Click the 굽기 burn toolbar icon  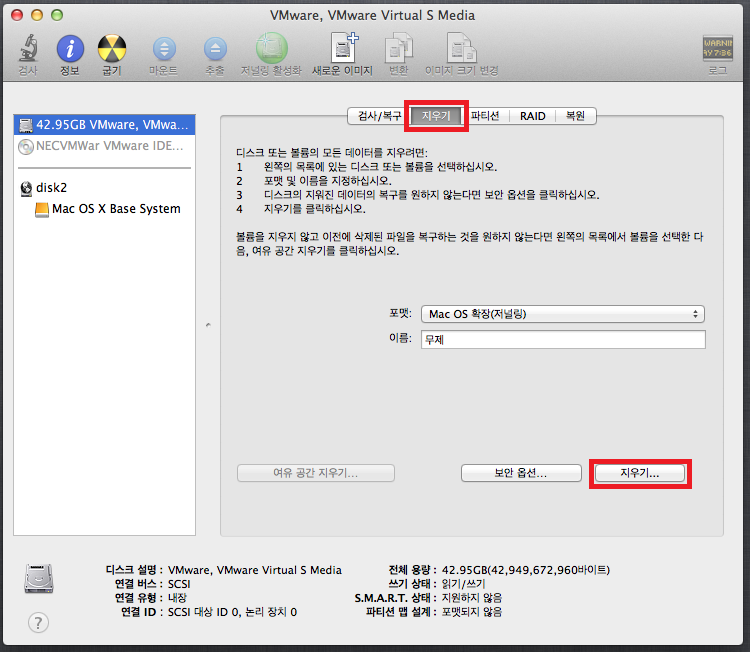click(112, 49)
